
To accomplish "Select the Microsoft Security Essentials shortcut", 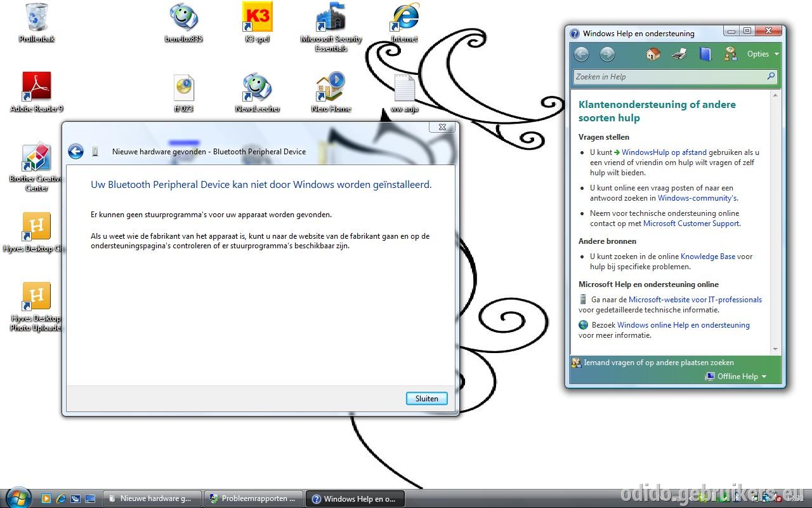I will pyautogui.click(x=331, y=27).
